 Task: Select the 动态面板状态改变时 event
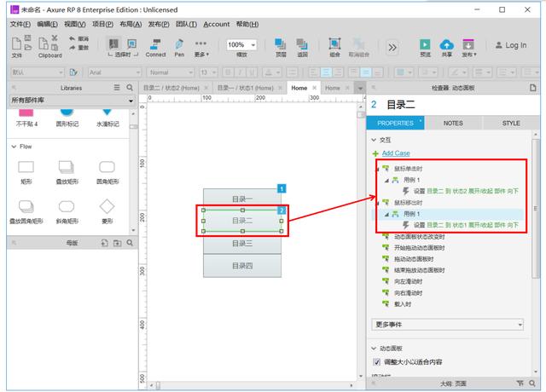click(419, 237)
